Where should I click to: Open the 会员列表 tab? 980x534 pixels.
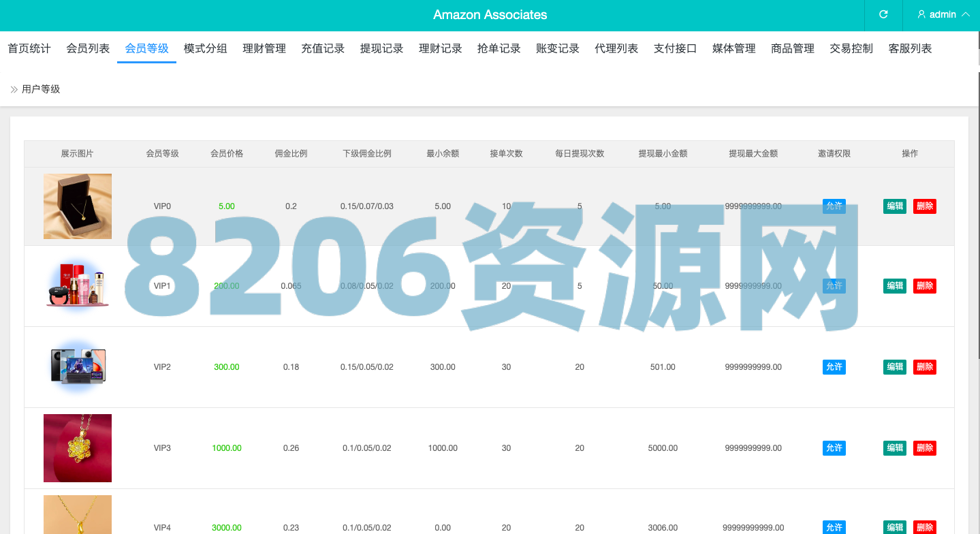88,48
